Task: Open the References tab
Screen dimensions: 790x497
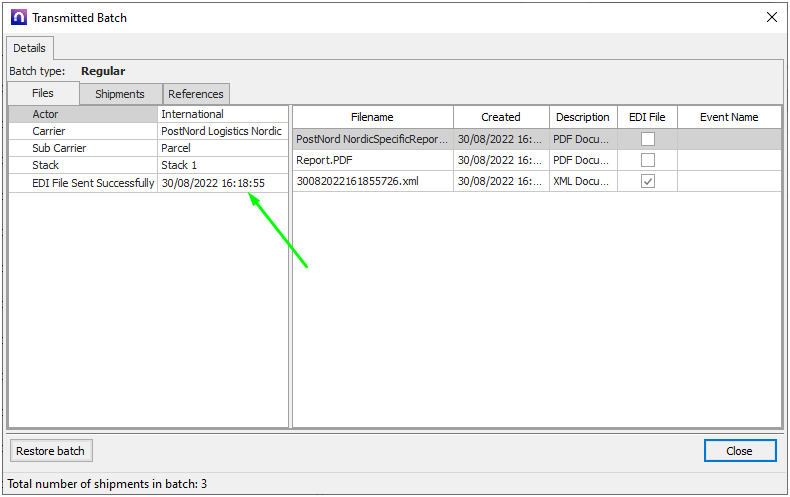Action: coord(196,94)
